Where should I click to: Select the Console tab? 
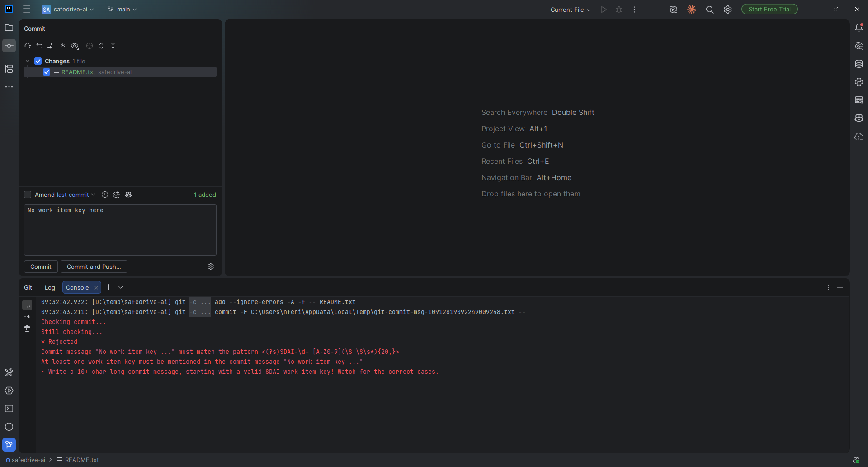[77, 287]
